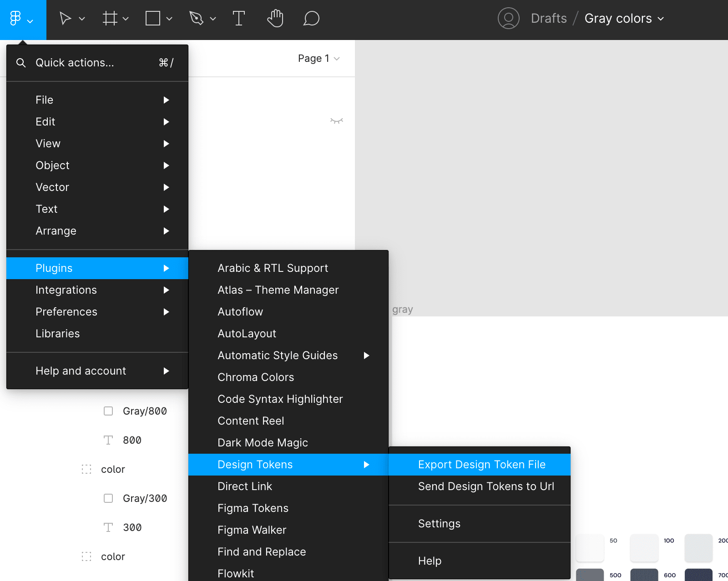728x581 pixels.
Task: Open Help and account submenu
Action: pyautogui.click(x=97, y=371)
